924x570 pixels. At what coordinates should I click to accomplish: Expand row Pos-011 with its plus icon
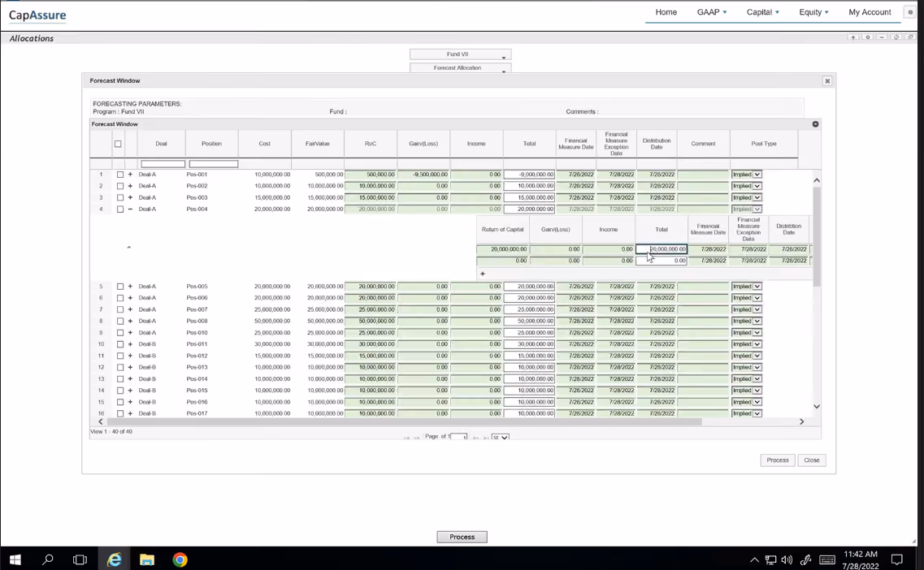coord(130,344)
